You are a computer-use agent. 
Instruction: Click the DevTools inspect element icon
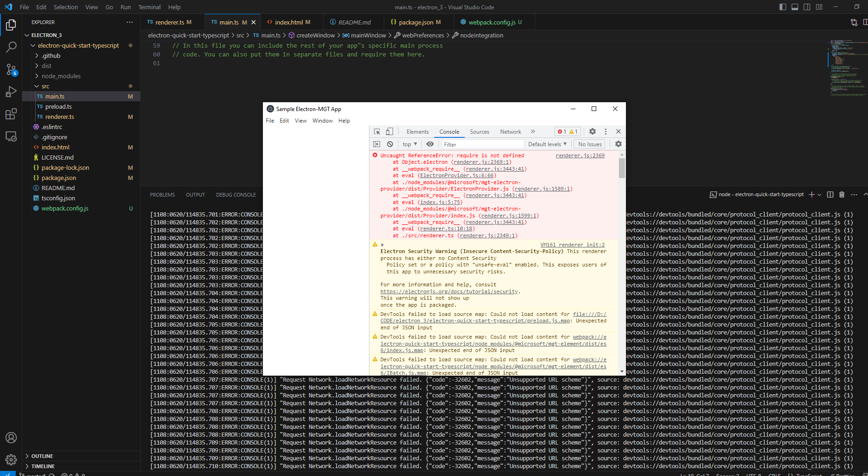pyautogui.click(x=377, y=131)
